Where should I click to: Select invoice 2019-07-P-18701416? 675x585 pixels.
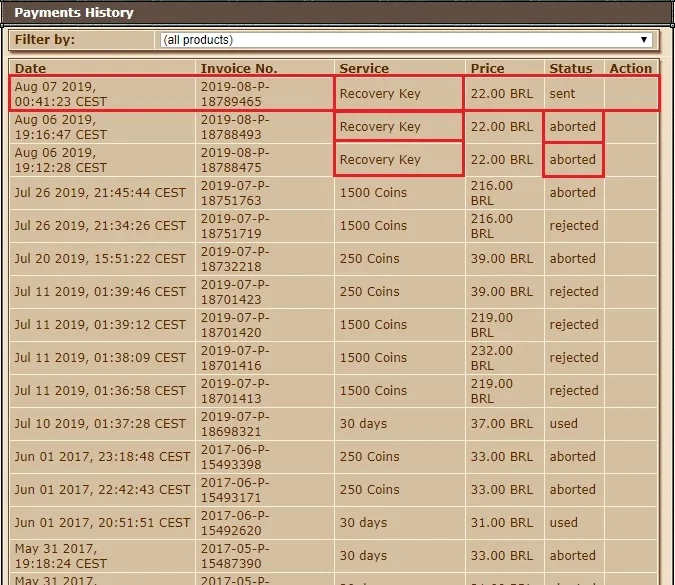click(x=235, y=358)
